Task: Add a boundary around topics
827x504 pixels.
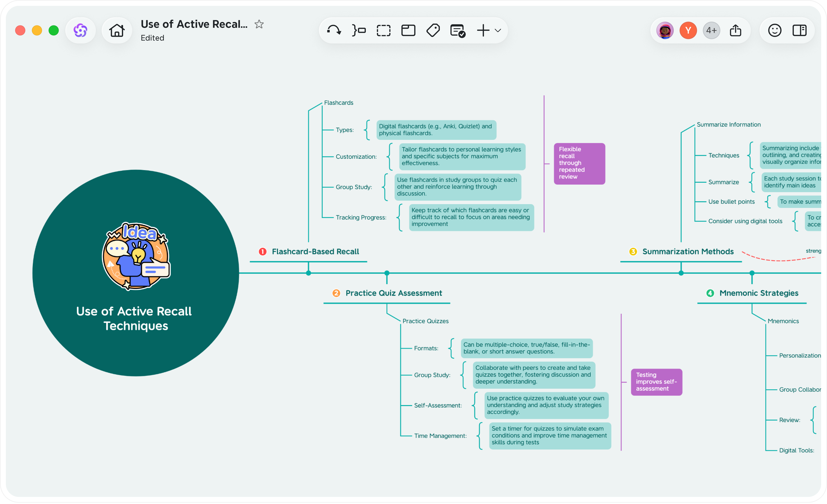Action: click(x=384, y=30)
